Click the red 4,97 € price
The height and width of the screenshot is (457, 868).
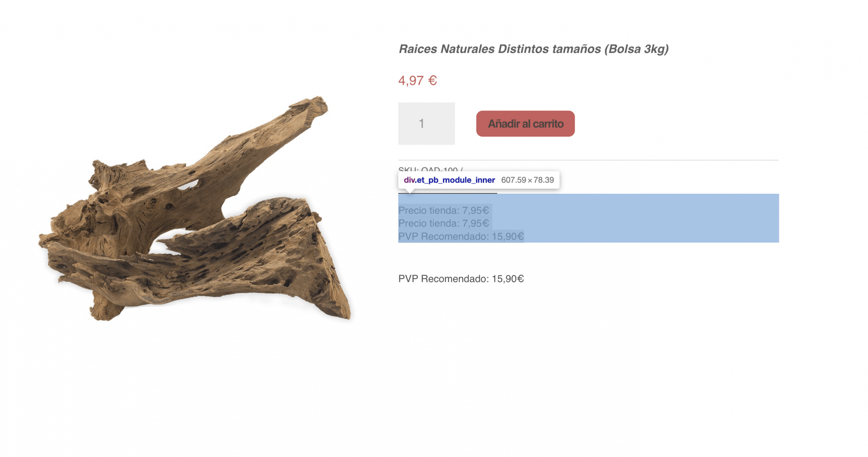tap(417, 80)
